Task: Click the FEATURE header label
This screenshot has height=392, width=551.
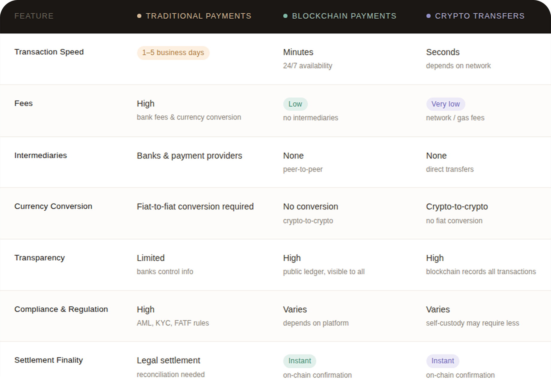Action: 34,16
